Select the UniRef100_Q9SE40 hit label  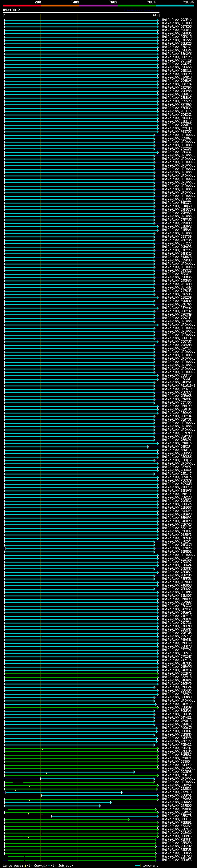point(176,20)
